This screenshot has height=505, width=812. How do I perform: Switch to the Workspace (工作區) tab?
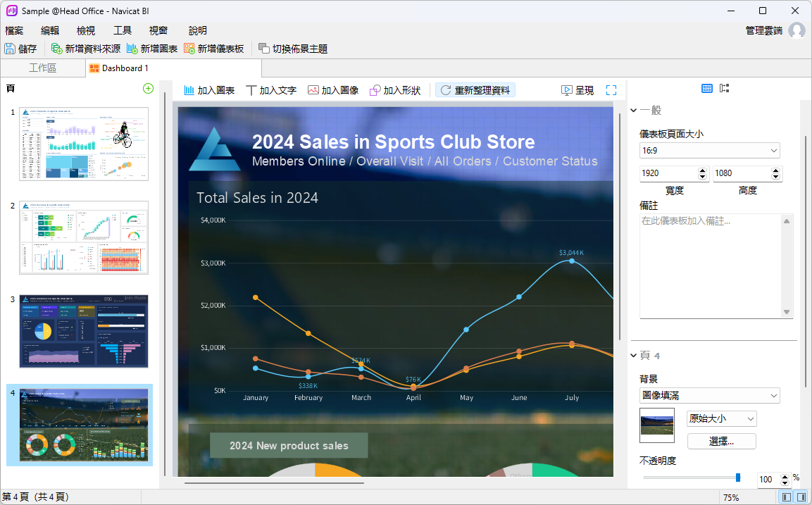(42, 68)
